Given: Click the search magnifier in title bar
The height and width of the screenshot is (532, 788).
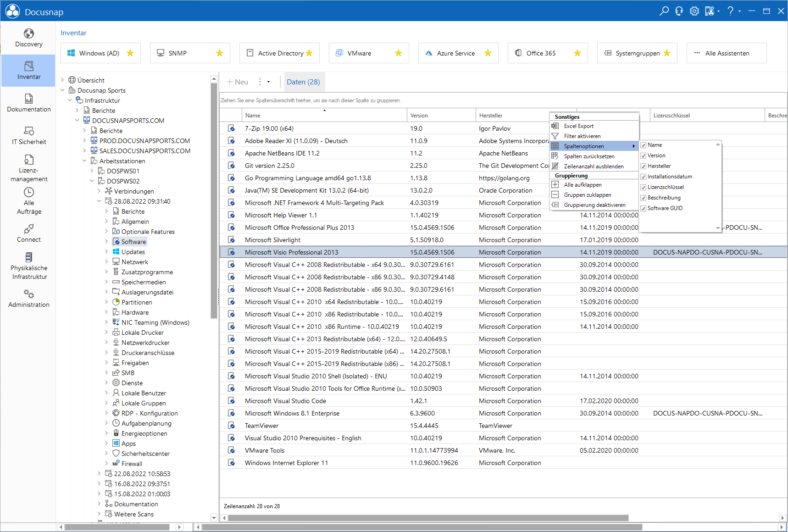Looking at the screenshot, I should [664, 11].
